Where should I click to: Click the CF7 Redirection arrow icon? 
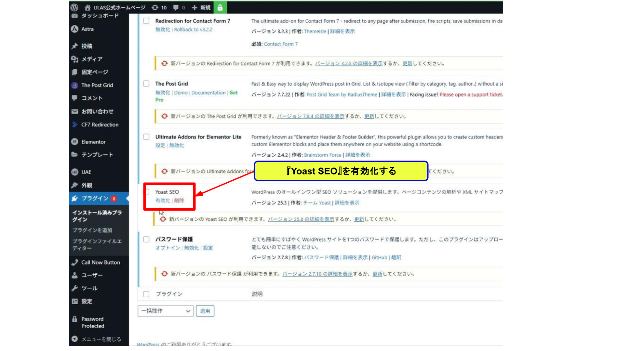pyautogui.click(x=75, y=124)
